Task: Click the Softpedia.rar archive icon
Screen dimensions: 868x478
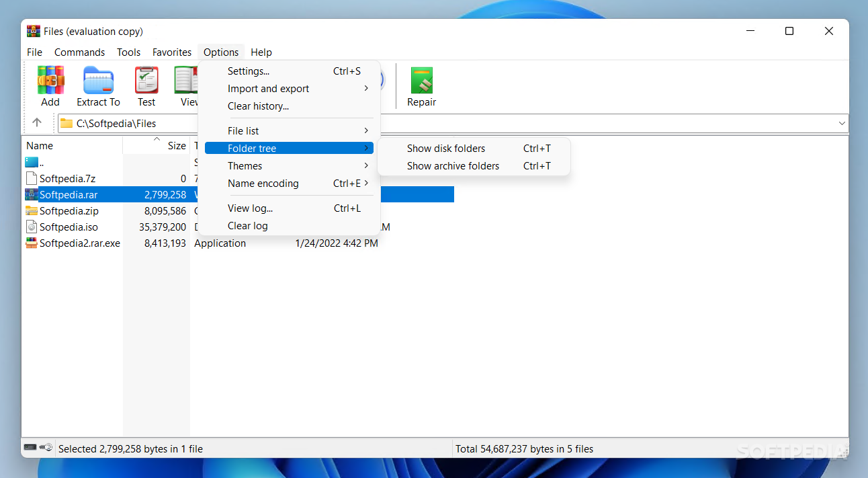Action: coord(32,194)
